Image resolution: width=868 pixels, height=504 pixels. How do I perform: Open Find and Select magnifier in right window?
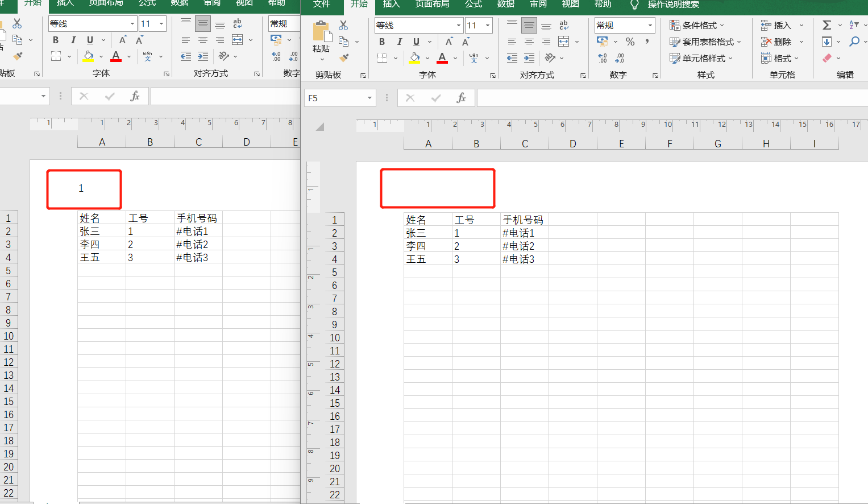(x=854, y=42)
